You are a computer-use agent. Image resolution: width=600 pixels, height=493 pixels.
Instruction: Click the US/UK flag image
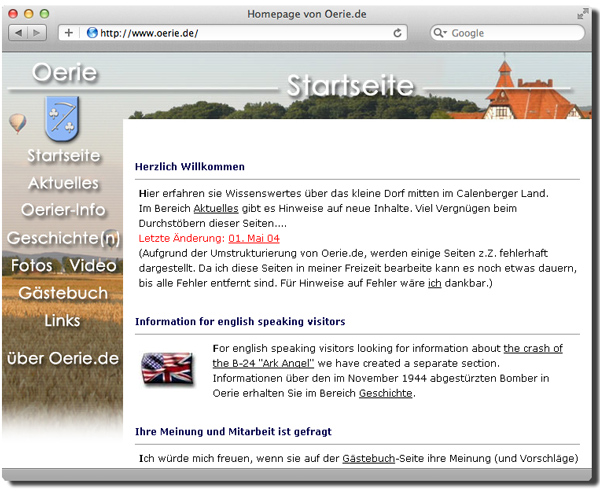(x=167, y=368)
